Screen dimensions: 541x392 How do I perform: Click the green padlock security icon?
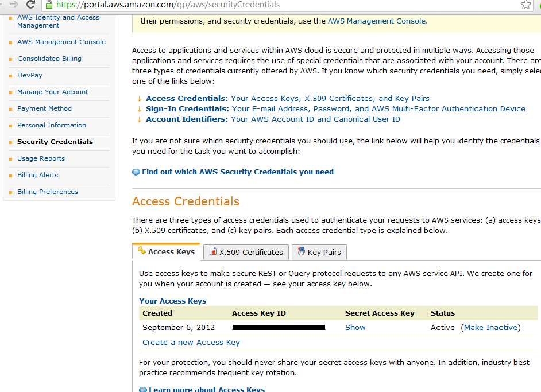(49, 5)
